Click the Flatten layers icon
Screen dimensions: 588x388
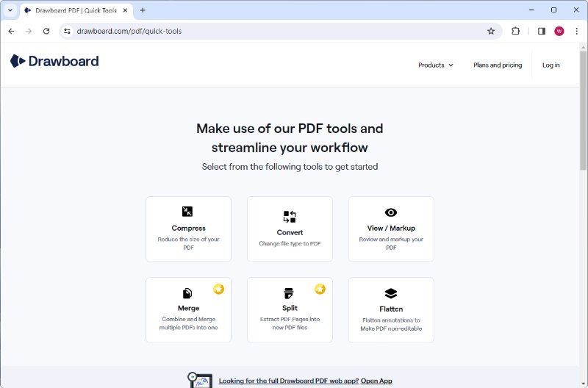point(391,294)
